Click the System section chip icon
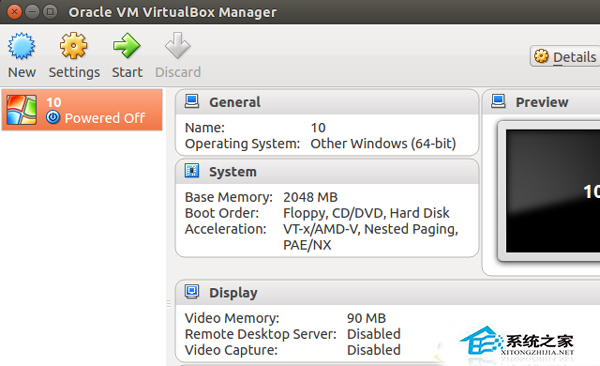This screenshot has height=366, width=600. tap(192, 171)
